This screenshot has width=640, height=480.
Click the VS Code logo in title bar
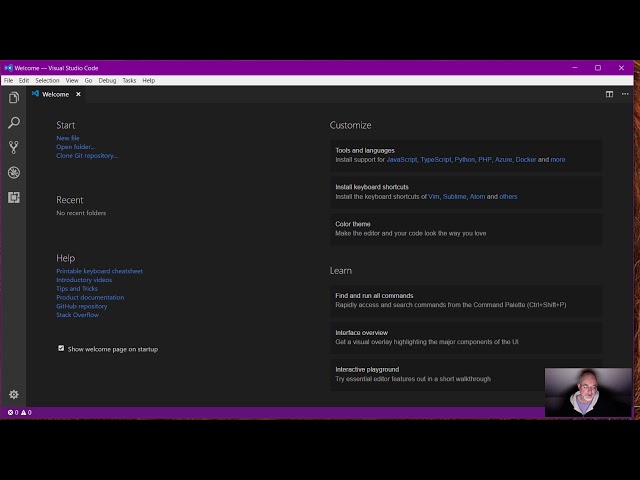pos(8,68)
